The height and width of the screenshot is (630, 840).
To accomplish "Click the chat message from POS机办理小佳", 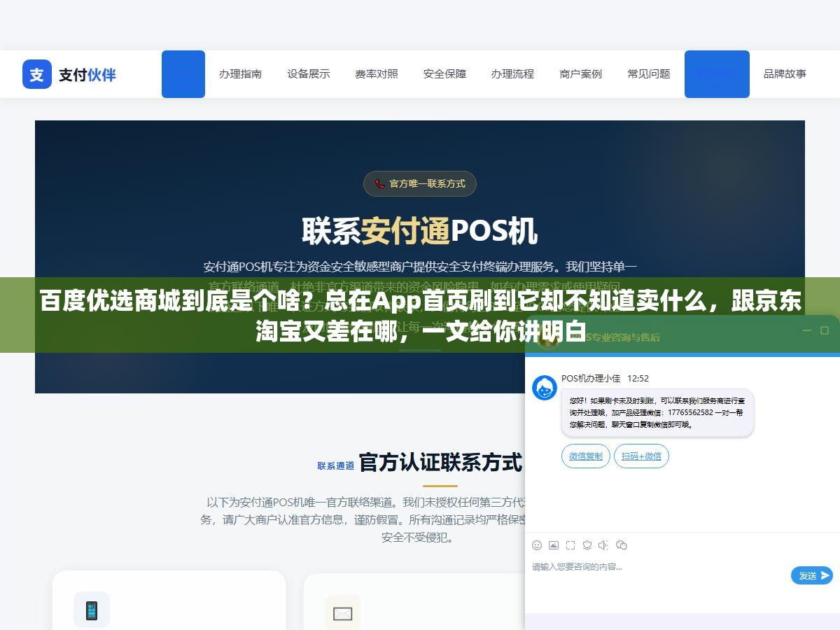I will coord(657,413).
